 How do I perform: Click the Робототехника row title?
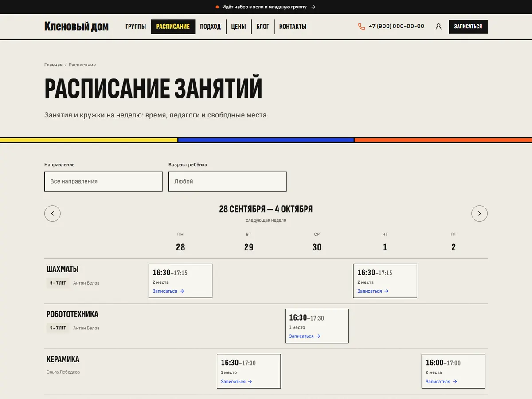tap(72, 314)
